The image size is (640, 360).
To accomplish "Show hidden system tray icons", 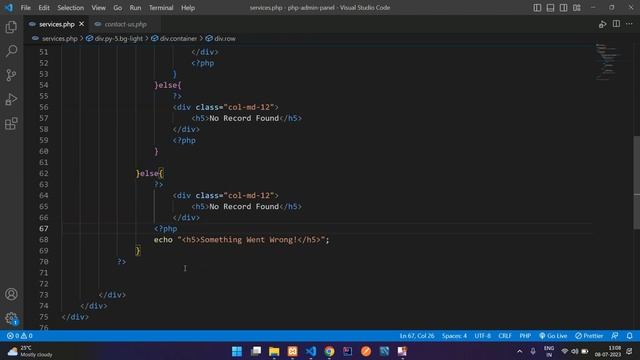I will (520, 351).
